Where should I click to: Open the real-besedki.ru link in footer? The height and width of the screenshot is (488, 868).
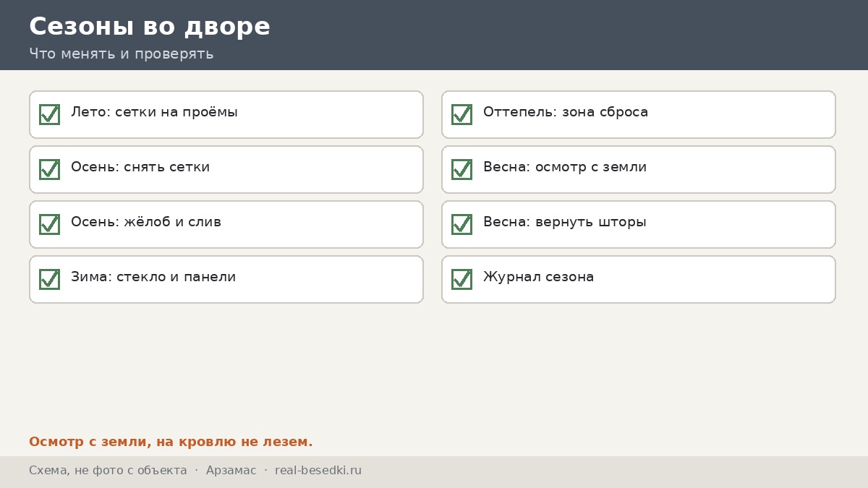tap(318, 471)
